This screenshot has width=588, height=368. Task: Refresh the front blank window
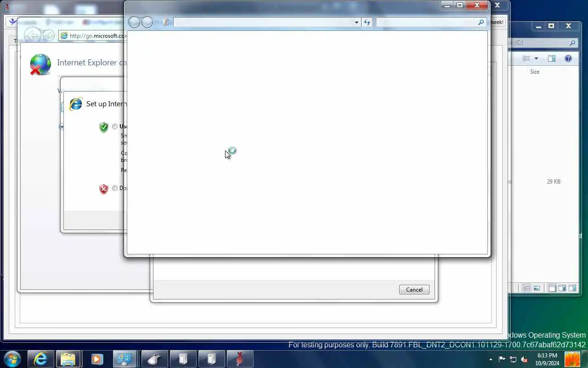click(367, 22)
